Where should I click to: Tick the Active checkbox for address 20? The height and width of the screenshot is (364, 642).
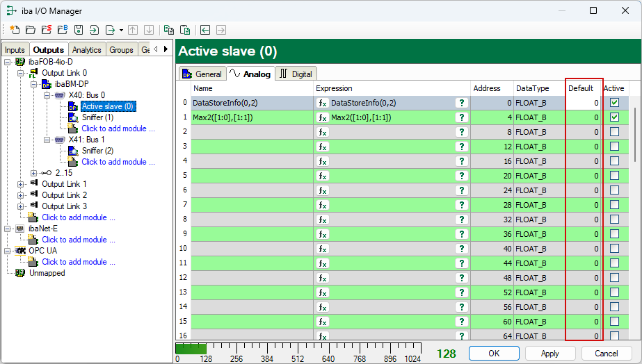(x=614, y=176)
